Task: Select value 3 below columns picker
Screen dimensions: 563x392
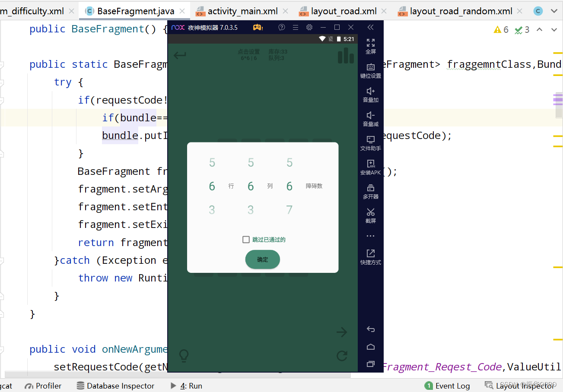Action: [x=251, y=210]
